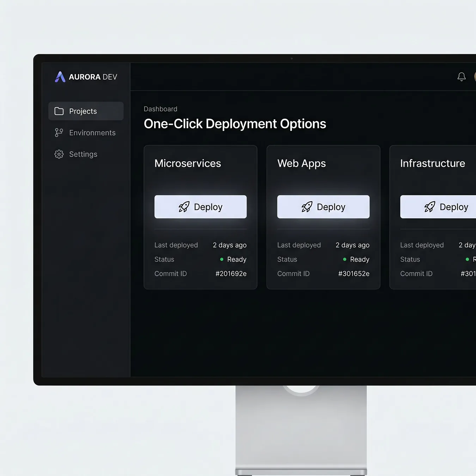Click commit ID #301652e
This screenshot has height=476, width=476.
(x=354, y=274)
